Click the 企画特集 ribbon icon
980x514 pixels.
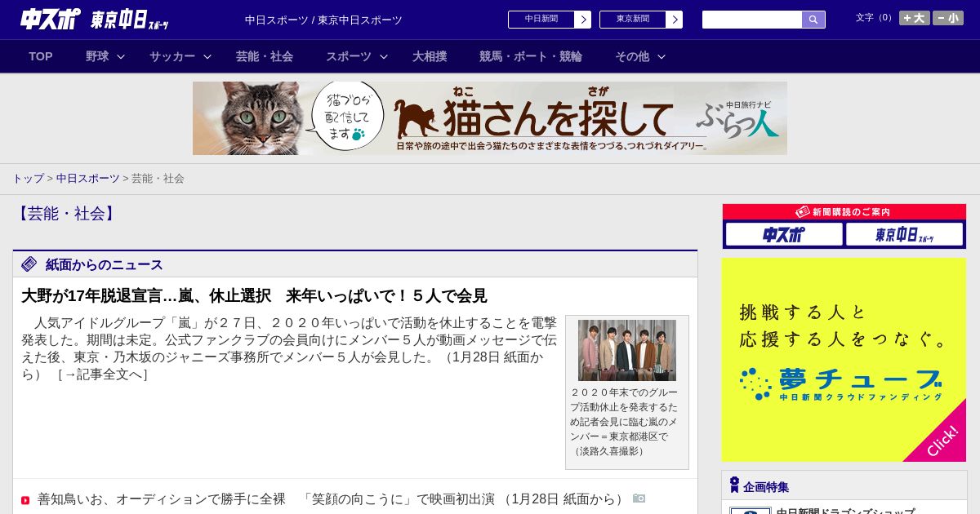tap(734, 485)
